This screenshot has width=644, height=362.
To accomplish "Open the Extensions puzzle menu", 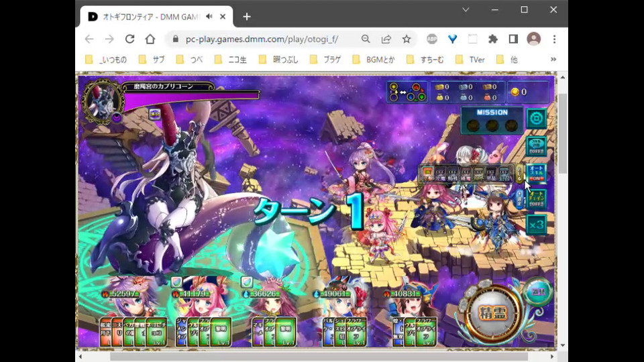I will pos(493,39).
